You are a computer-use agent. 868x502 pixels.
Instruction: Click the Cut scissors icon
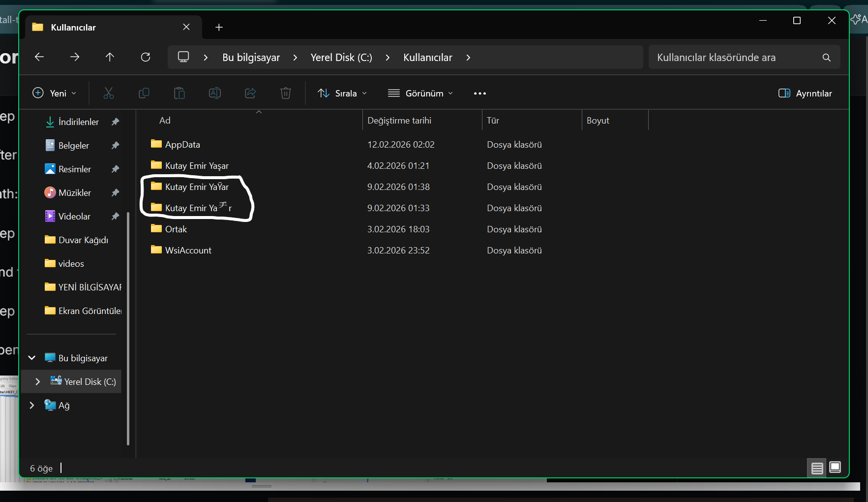109,93
